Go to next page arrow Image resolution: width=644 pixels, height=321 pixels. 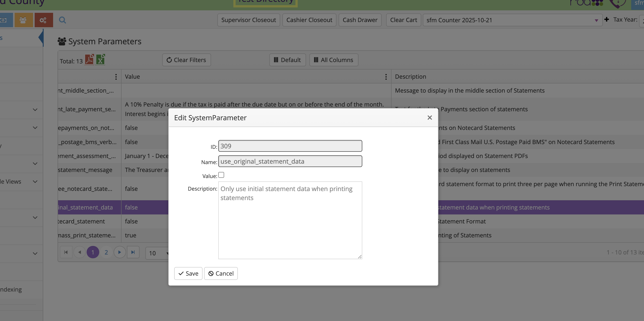tap(119, 252)
